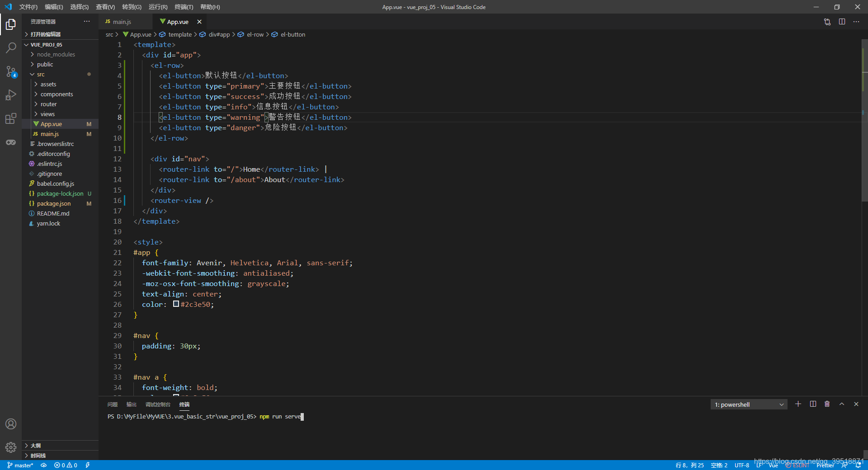The image size is (868, 470).
Task: Click the UTF-8 encoding in status bar
Action: (742, 465)
